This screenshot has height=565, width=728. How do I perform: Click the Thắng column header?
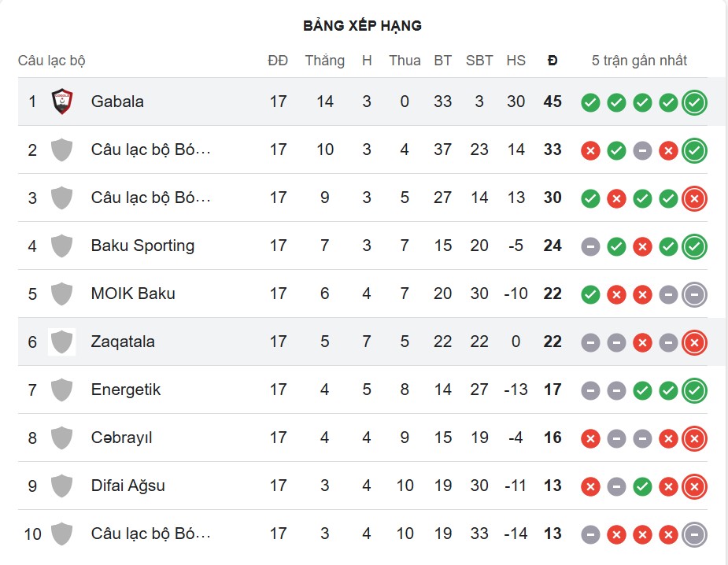(325, 61)
